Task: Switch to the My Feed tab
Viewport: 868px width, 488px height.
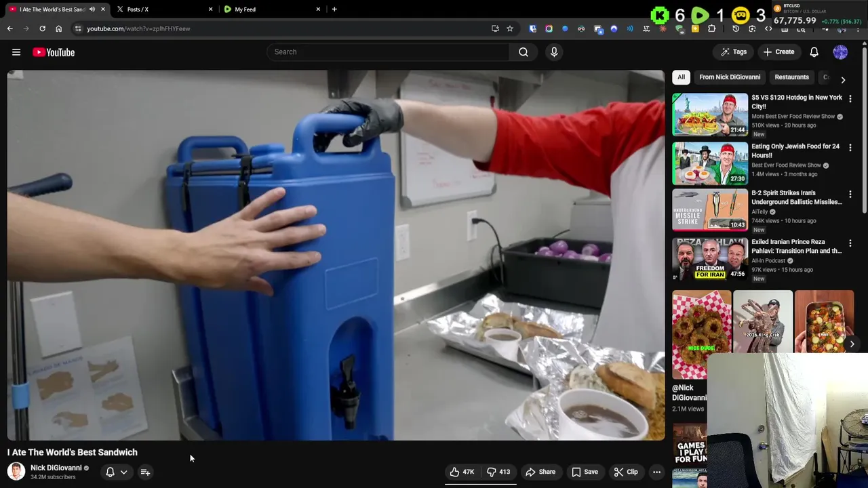Action: click(x=271, y=9)
